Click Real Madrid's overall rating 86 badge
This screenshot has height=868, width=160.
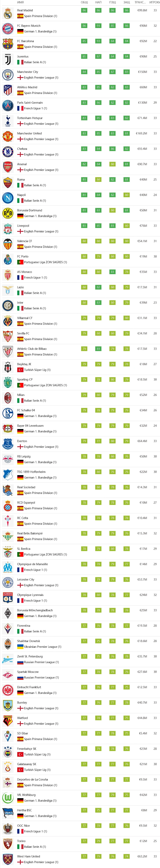point(84,11)
